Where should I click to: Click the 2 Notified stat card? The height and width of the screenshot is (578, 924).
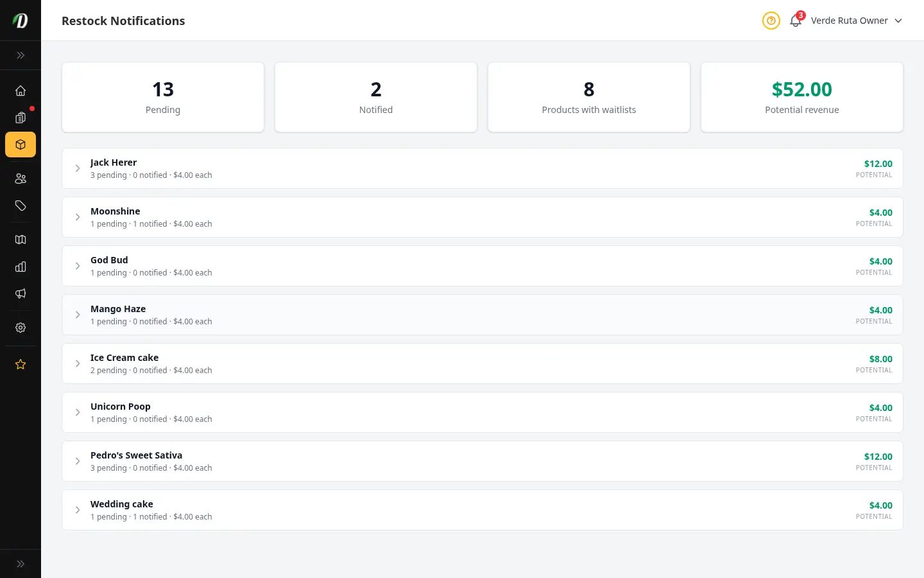tap(376, 97)
